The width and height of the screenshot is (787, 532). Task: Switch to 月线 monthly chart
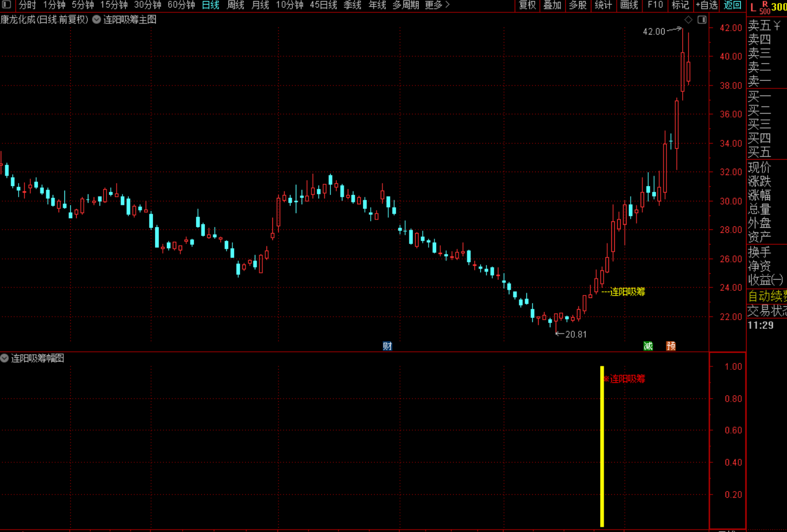click(260, 5)
